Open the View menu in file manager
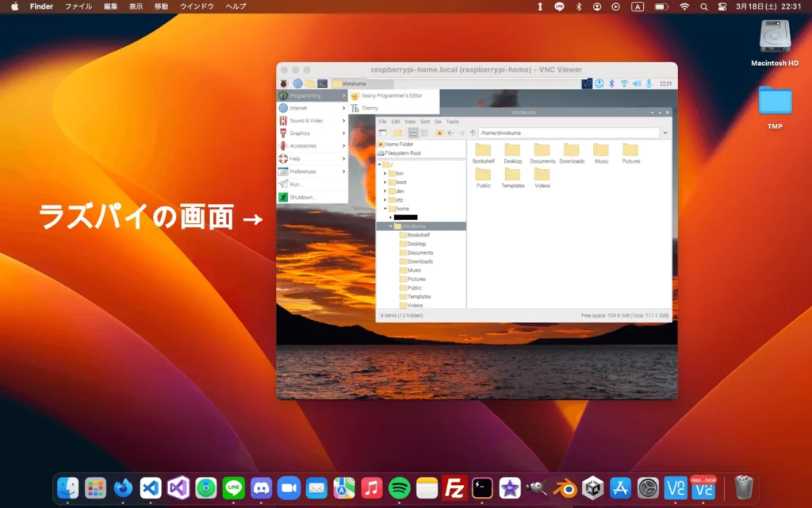This screenshot has width=812, height=508. [410, 121]
